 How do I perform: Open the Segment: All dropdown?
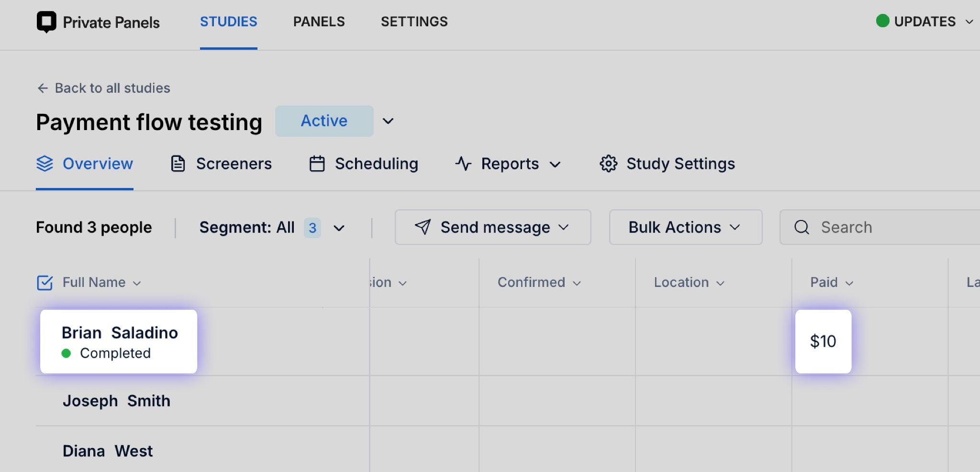[x=271, y=228]
